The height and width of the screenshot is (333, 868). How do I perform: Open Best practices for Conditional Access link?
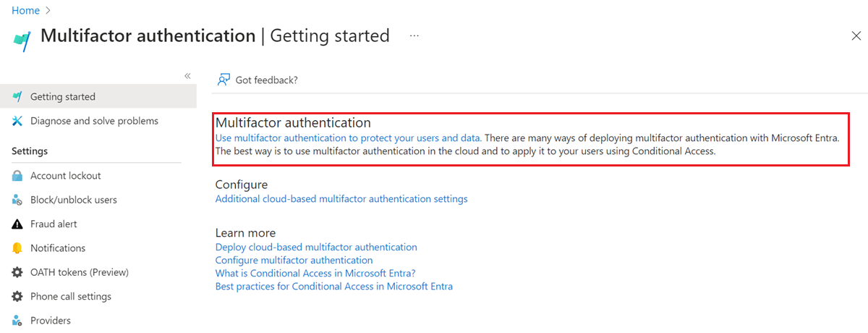(x=333, y=286)
